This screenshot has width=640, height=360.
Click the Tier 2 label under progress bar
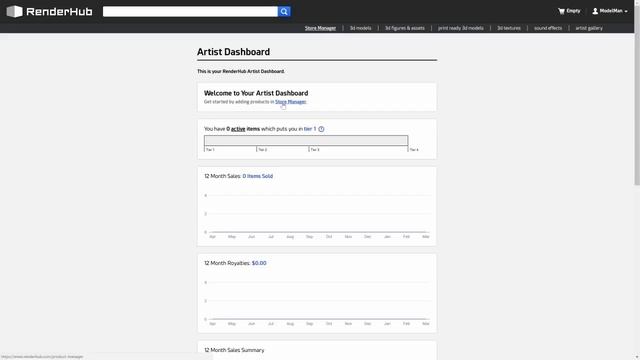(262, 150)
